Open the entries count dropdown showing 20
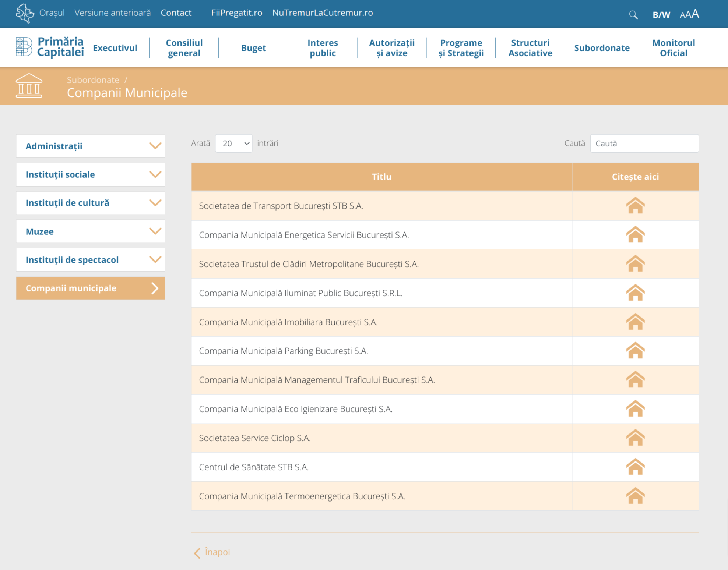Image resolution: width=728 pixels, height=570 pixels. tap(233, 144)
